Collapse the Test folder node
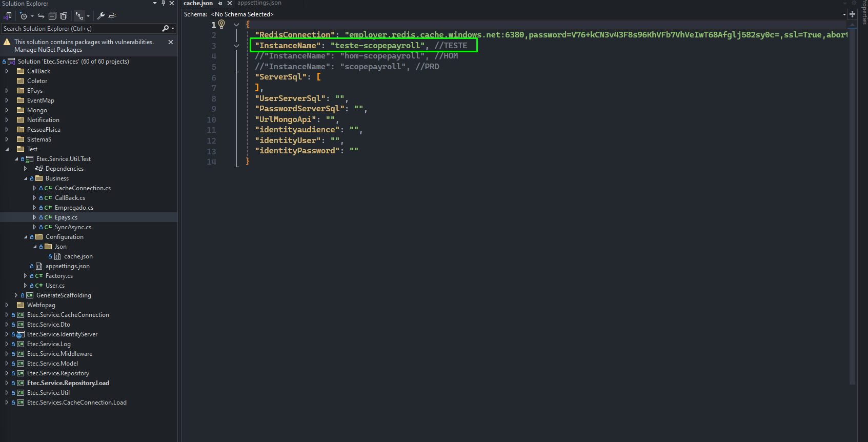Image resolution: width=868 pixels, height=442 pixels. pos(7,149)
